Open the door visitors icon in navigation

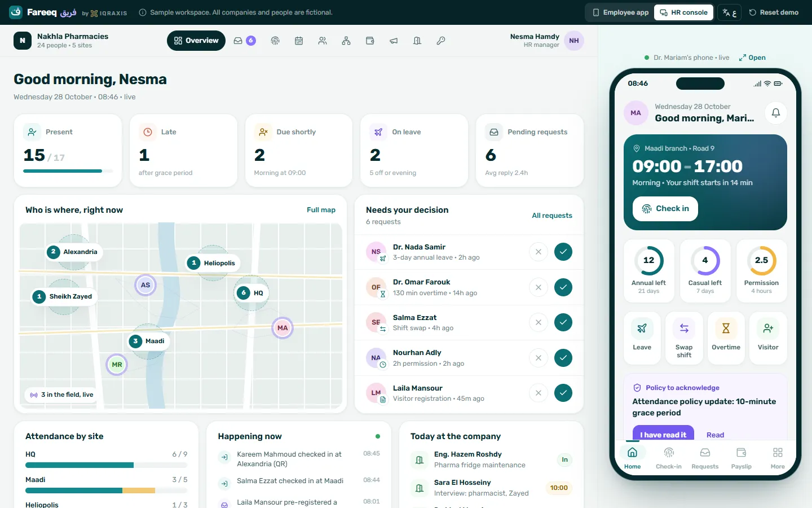point(417,41)
